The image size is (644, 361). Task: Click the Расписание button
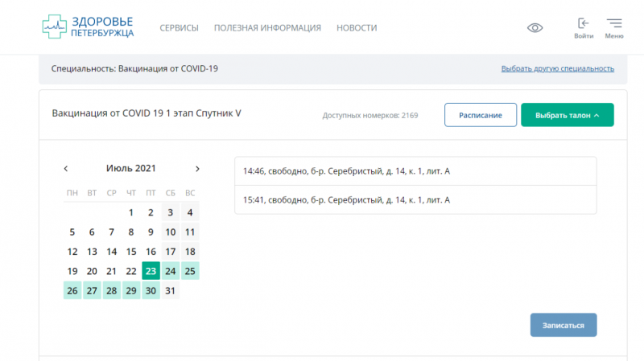point(481,115)
